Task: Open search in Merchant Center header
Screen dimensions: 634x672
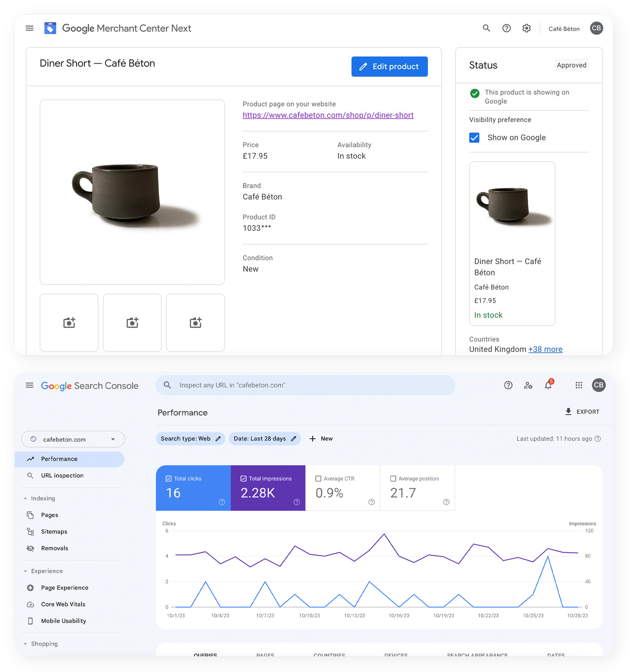Action: pos(486,28)
